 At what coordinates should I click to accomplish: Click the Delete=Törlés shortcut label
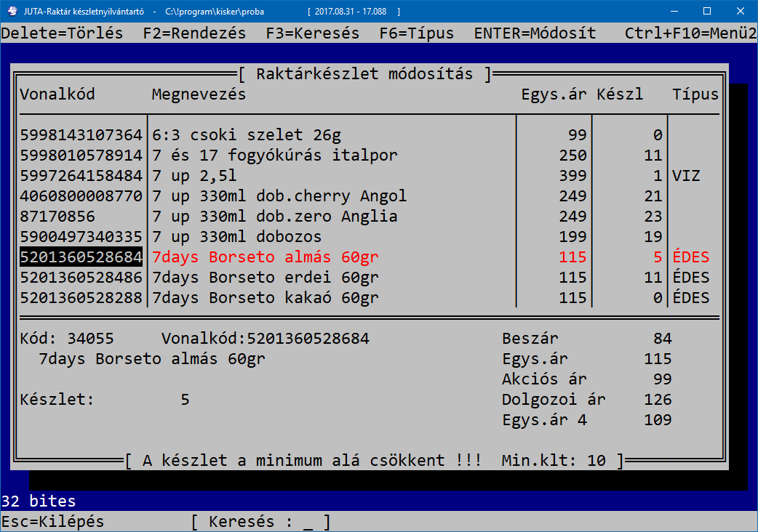pos(63,33)
